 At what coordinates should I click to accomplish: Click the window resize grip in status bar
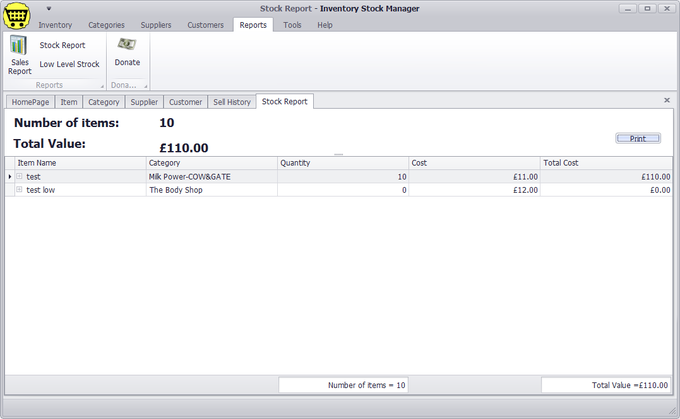(x=673, y=412)
